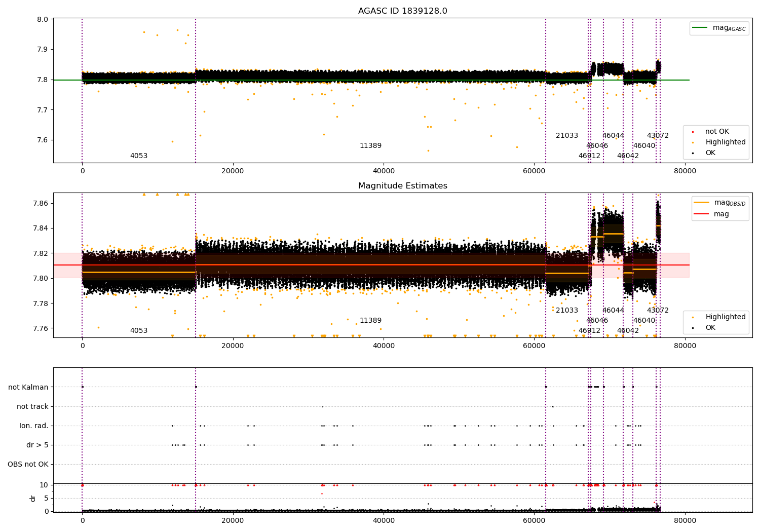The image size is (760, 532).
Task: Click the rotated 'dr' axis label
Action: tap(33, 498)
